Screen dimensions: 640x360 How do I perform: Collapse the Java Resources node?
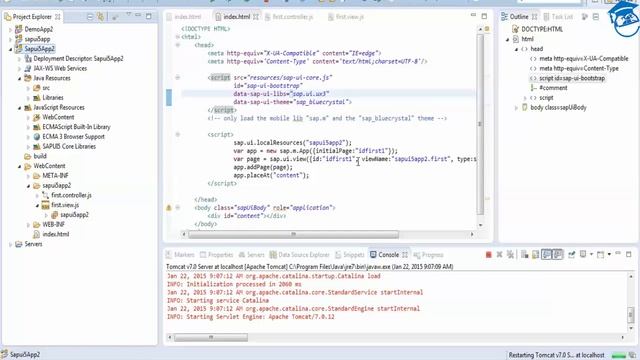point(19,78)
